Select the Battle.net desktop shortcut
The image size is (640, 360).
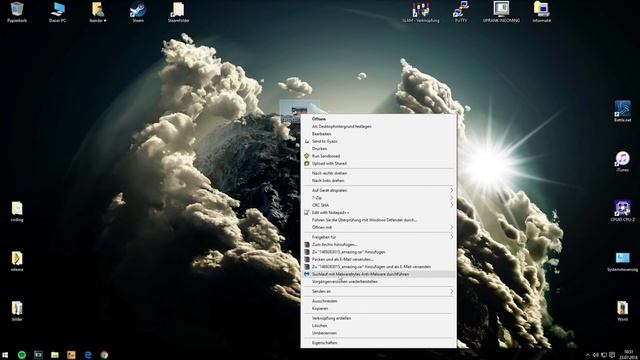coord(622,111)
